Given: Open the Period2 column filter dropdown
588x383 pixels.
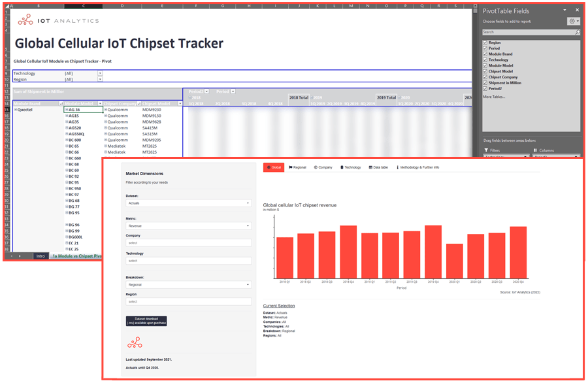Looking at the screenshot, I should [x=206, y=92].
